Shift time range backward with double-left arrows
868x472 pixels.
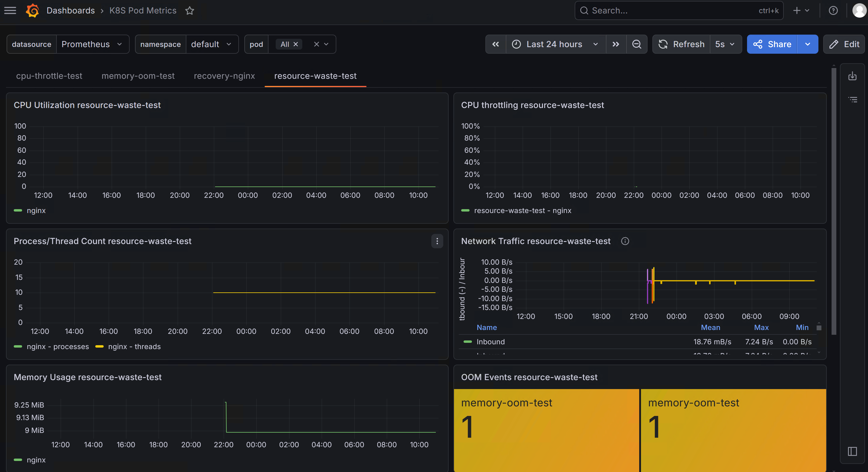point(495,44)
